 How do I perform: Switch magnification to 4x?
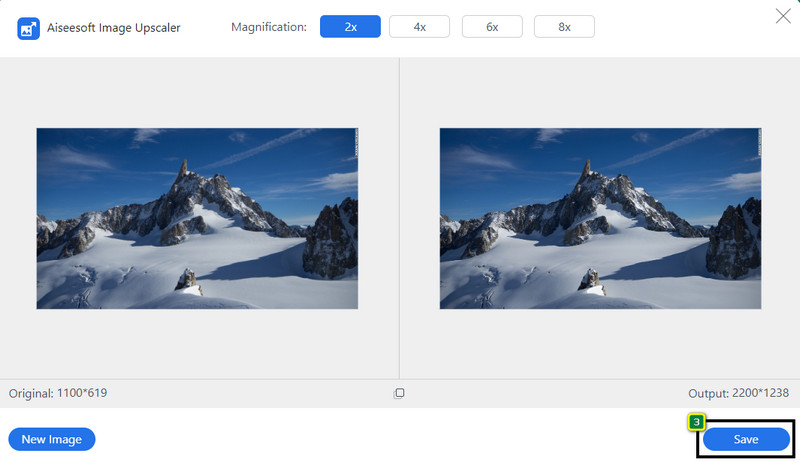[x=419, y=27]
